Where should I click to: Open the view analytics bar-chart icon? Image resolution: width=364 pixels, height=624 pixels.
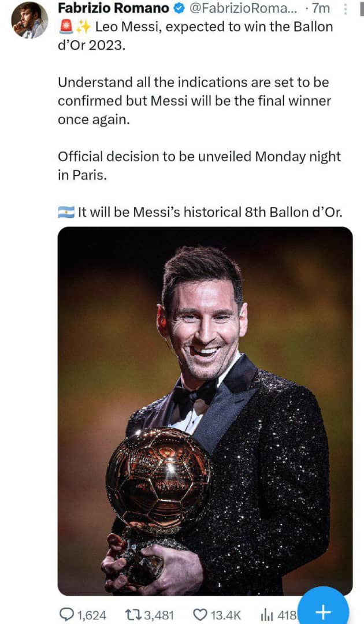point(267,615)
